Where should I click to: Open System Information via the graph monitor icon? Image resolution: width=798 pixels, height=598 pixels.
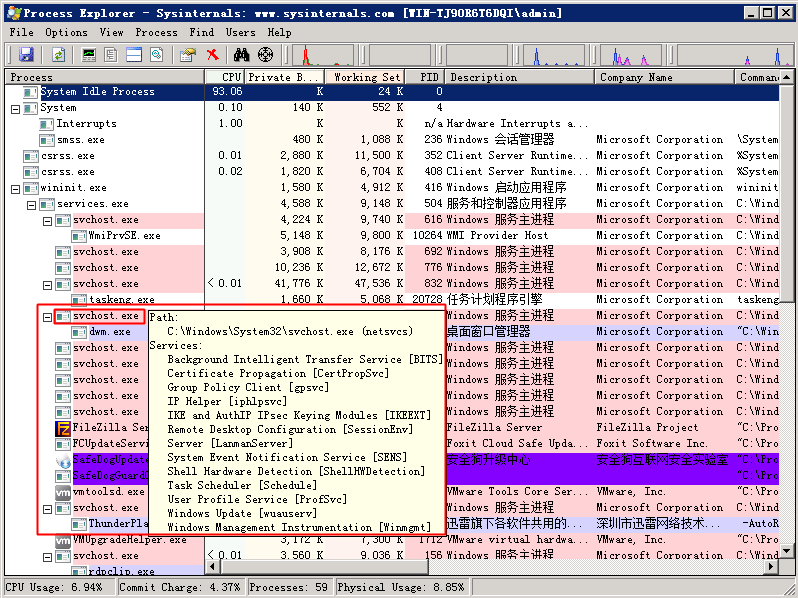90,55
